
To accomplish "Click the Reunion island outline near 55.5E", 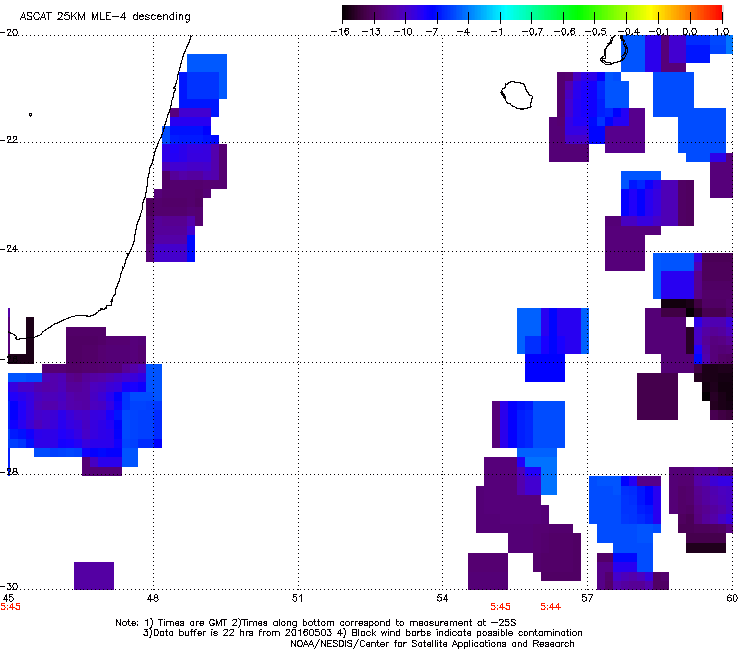I will (517, 95).
